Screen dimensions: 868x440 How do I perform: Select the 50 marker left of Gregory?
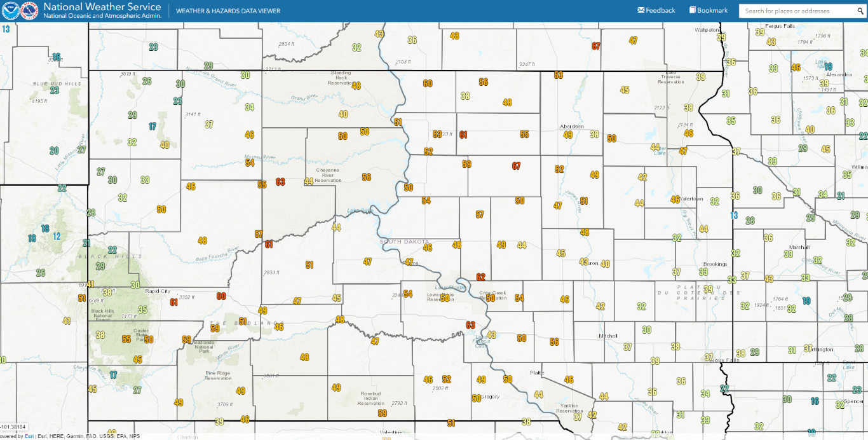[x=477, y=399]
